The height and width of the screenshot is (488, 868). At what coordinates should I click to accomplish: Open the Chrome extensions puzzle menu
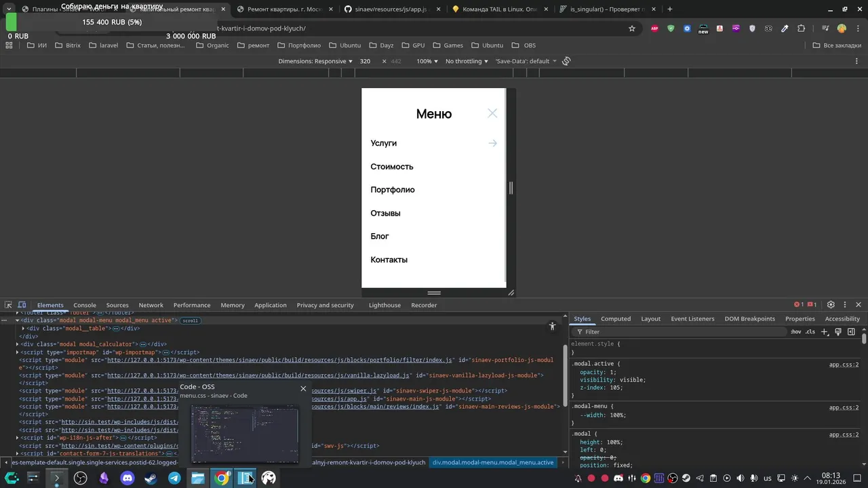802,28
